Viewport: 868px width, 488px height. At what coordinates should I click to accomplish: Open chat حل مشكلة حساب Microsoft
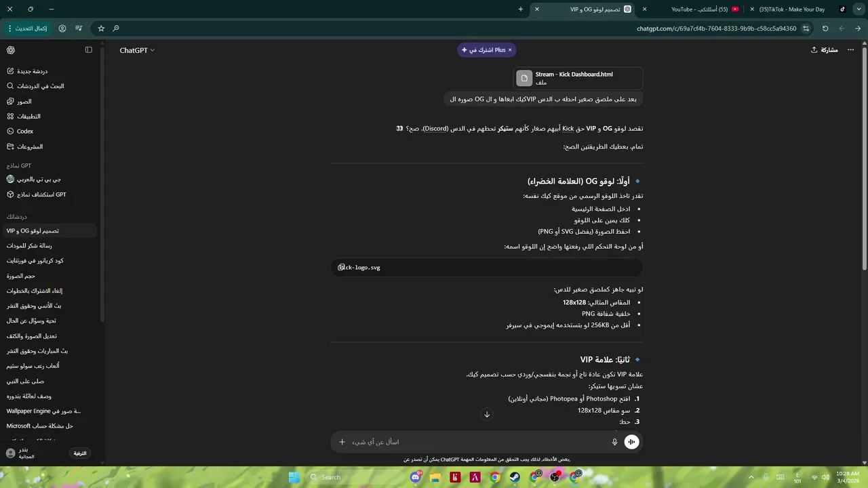(x=50, y=426)
